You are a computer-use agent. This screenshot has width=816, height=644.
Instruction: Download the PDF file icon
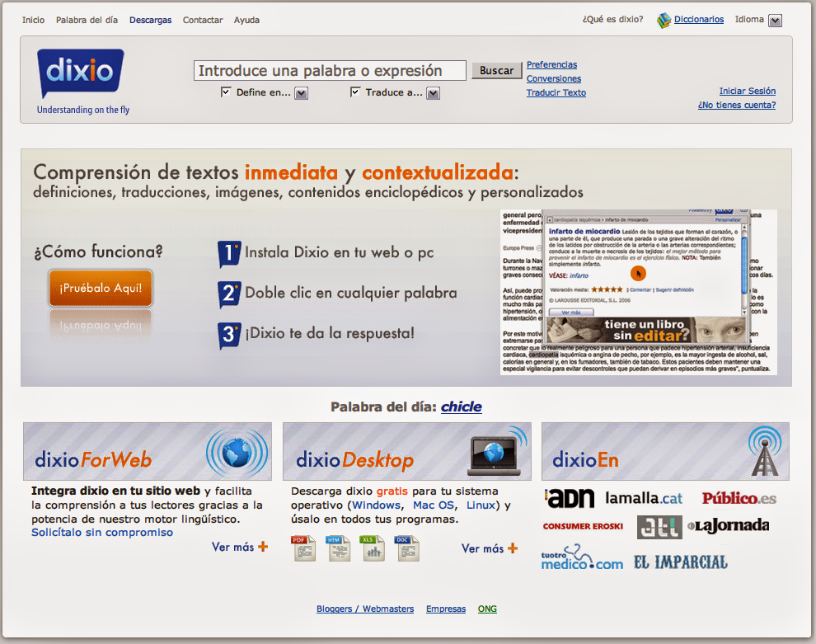(304, 548)
